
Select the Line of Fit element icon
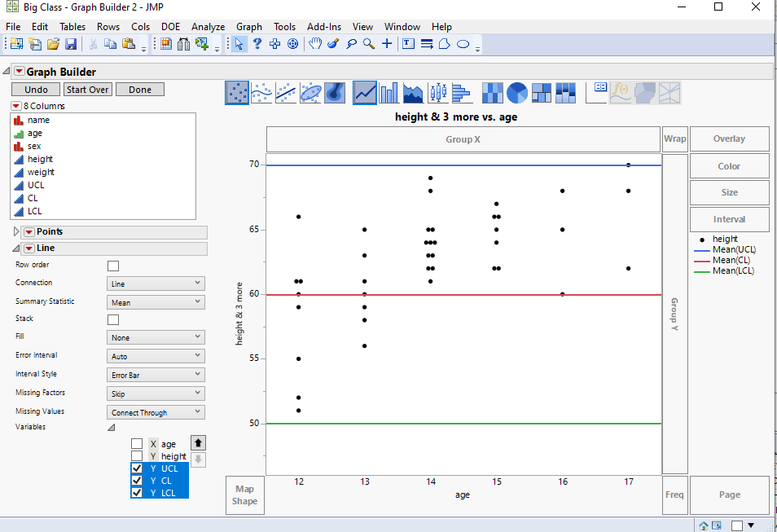pyautogui.click(x=285, y=93)
